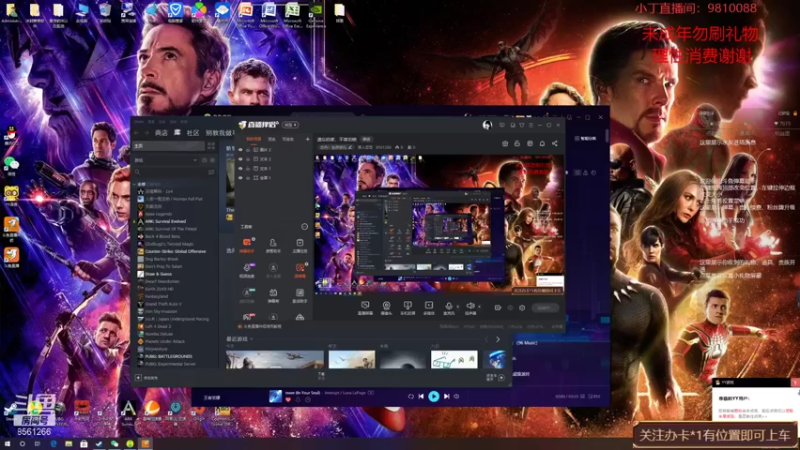Toggle lock on the third source layer
800x450 pixels.
[248, 168]
